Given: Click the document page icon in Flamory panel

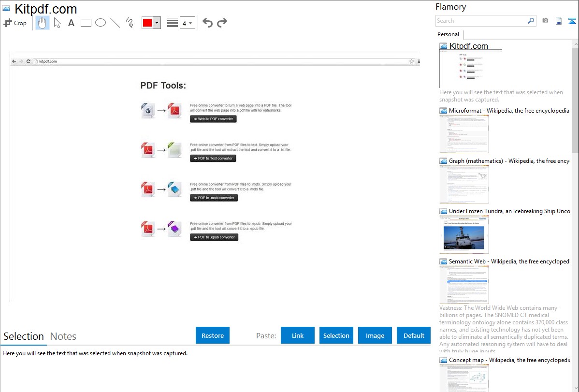Looking at the screenshot, I should (x=559, y=21).
